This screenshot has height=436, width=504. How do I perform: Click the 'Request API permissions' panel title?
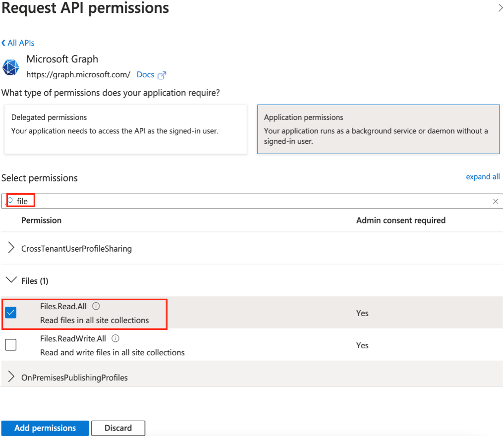pos(85,8)
